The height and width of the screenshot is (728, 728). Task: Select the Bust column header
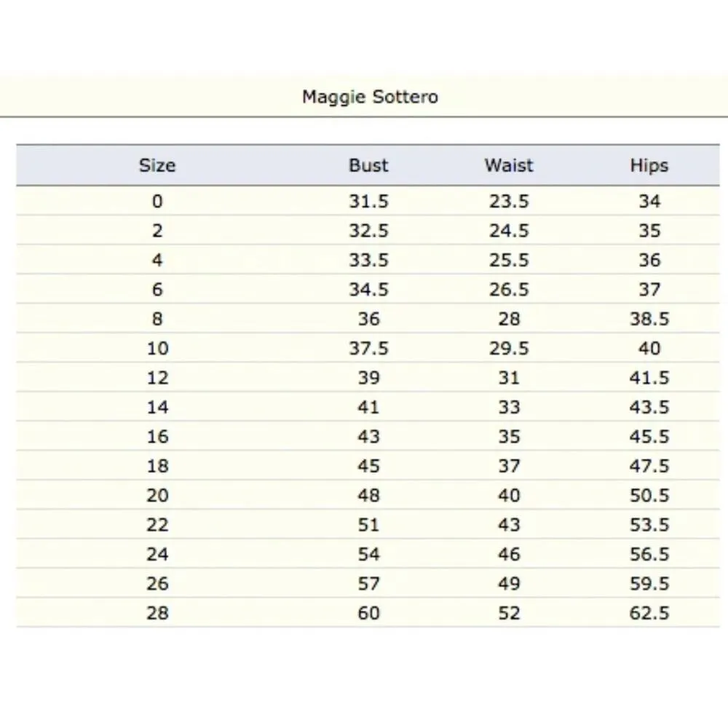pos(368,165)
